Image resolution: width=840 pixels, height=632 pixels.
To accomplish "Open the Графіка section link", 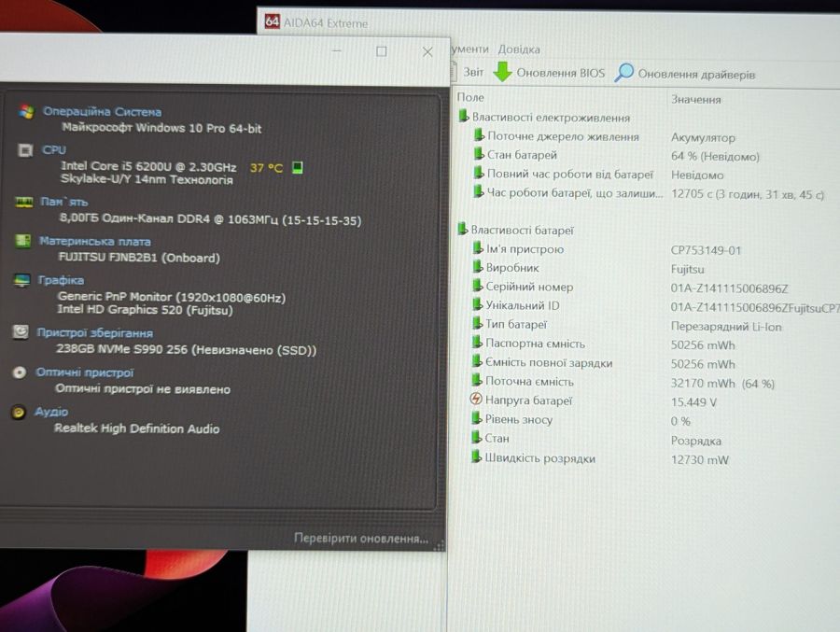I will [x=61, y=280].
